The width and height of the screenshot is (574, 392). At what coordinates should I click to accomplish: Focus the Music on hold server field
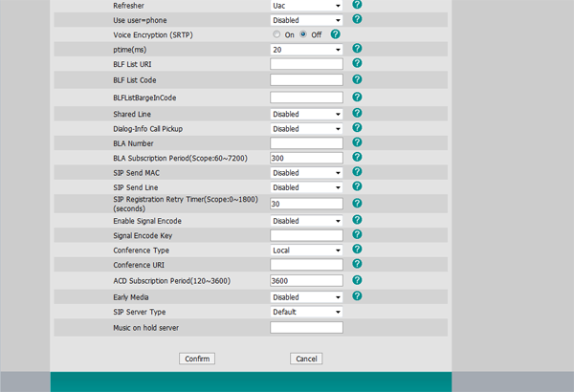pos(306,328)
